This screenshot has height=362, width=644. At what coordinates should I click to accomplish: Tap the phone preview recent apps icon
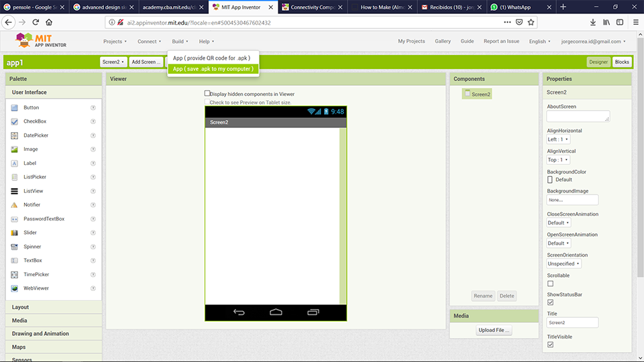pos(313,312)
